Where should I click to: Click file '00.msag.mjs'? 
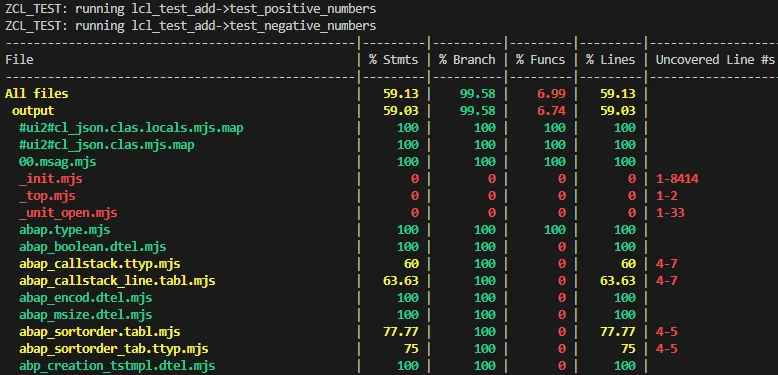click(58, 162)
